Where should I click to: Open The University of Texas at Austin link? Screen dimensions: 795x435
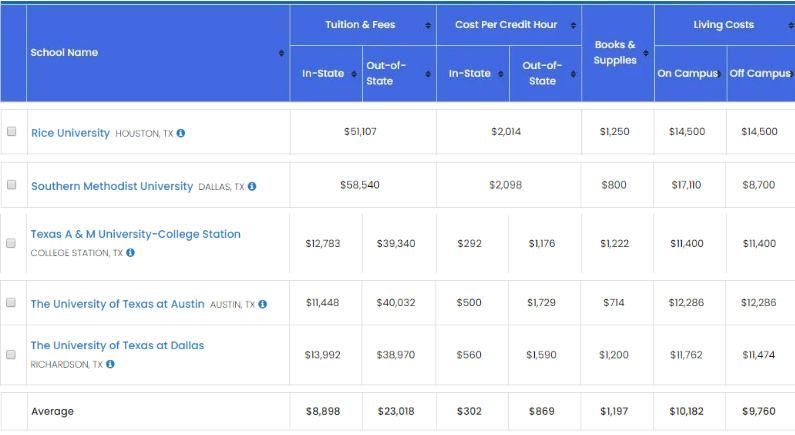117,304
